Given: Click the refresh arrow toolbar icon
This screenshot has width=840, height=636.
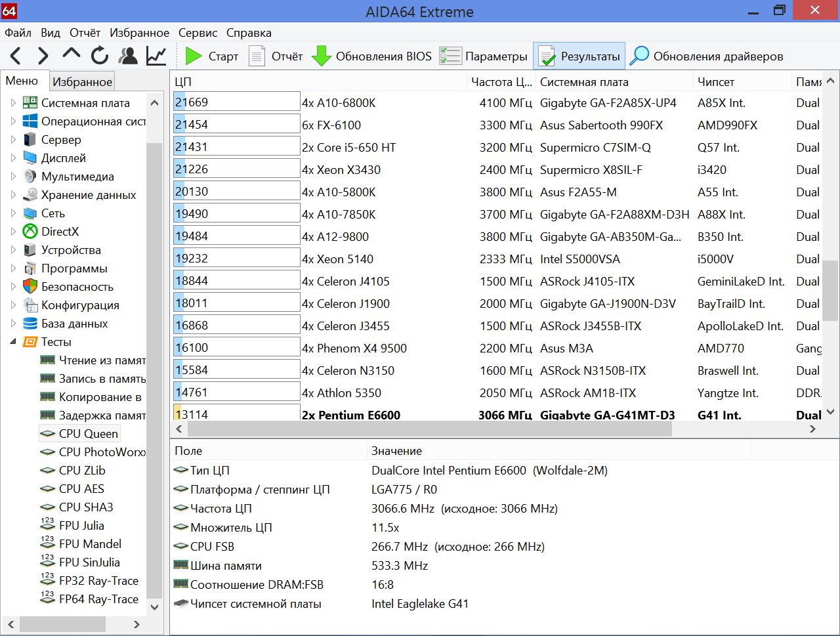Looking at the screenshot, I should tap(100, 56).
